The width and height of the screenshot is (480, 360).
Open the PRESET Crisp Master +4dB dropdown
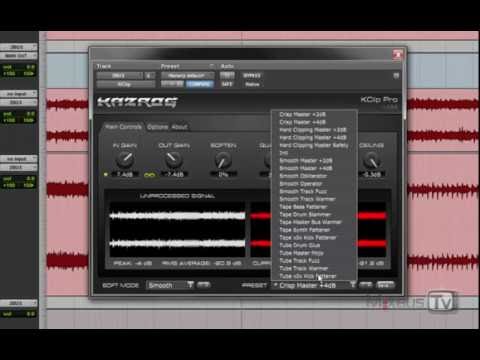[x=314, y=285]
